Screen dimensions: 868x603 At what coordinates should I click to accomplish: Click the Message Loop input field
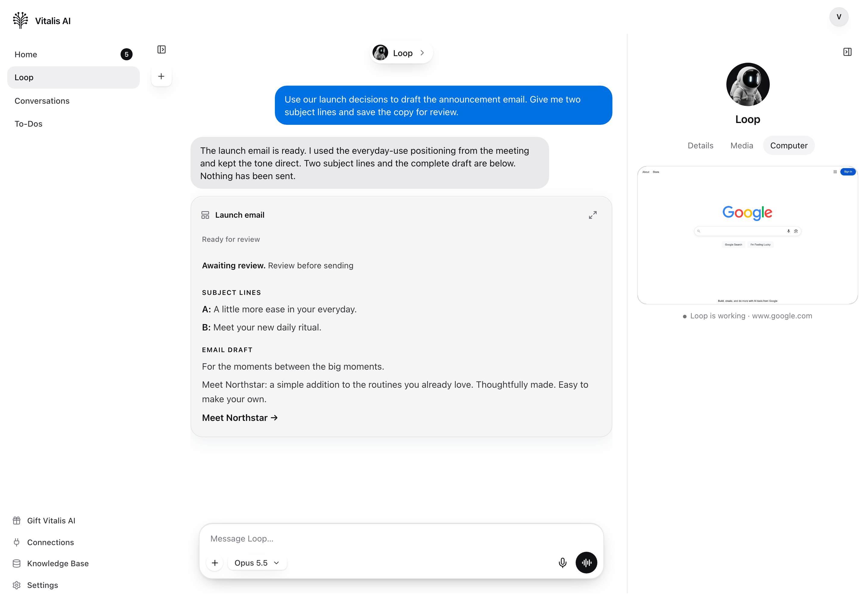pos(401,539)
